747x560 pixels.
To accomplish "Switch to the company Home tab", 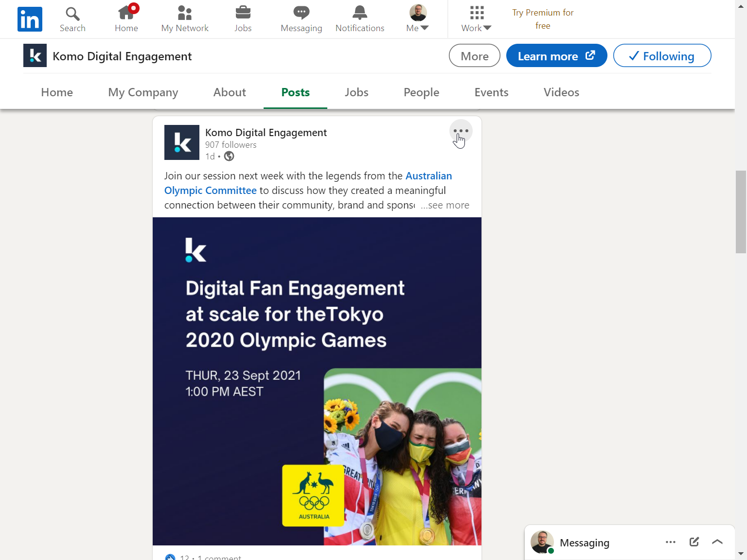I will tap(57, 92).
